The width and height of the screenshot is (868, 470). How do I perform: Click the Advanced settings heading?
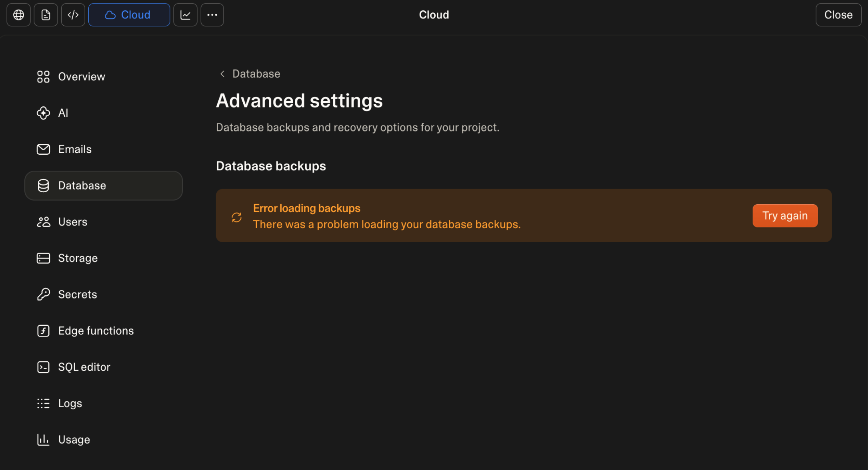click(x=299, y=101)
